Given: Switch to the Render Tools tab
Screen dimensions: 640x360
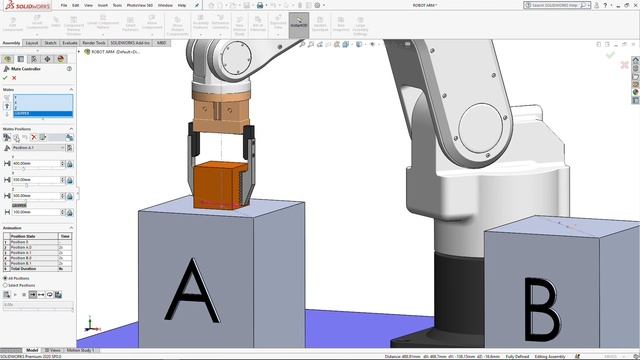Looking at the screenshot, I should 93,43.
